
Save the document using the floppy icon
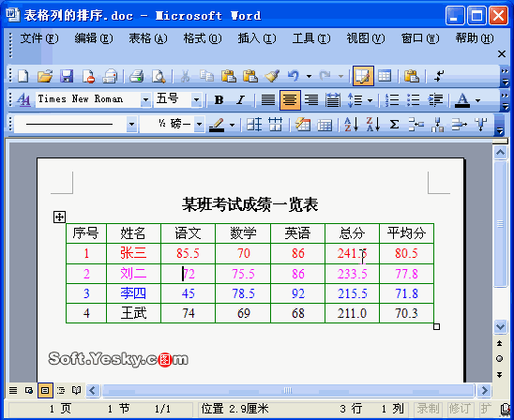67,76
